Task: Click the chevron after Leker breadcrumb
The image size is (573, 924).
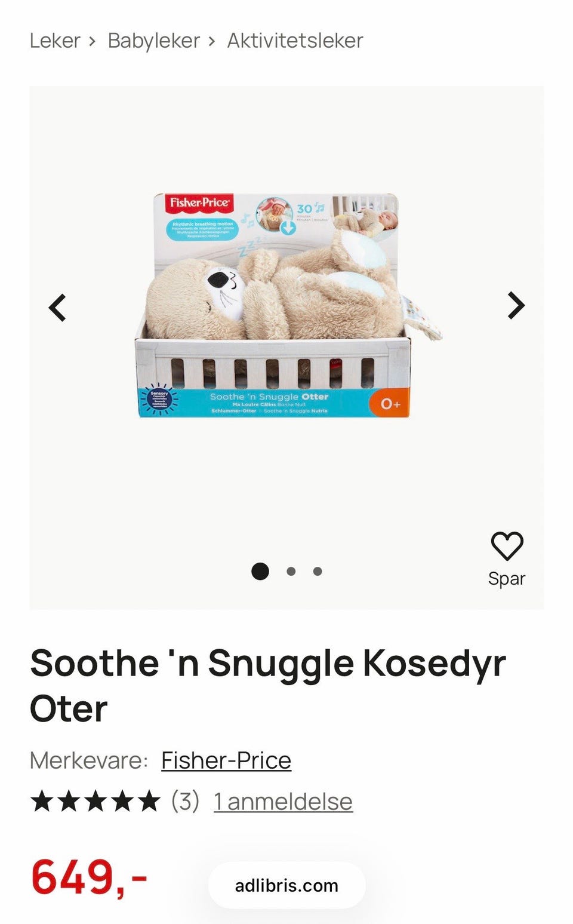Action: 92,41
